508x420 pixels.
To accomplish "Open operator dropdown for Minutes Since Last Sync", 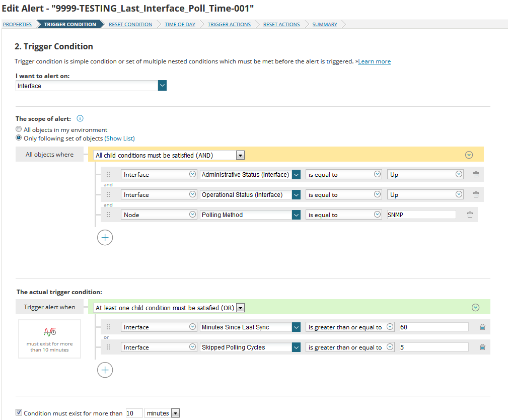I will 350,327.
